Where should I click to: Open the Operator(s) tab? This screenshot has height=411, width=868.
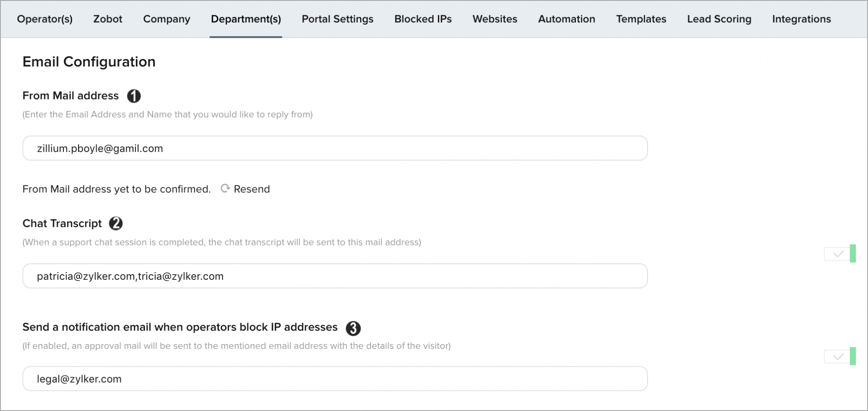[x=45, y=19]
